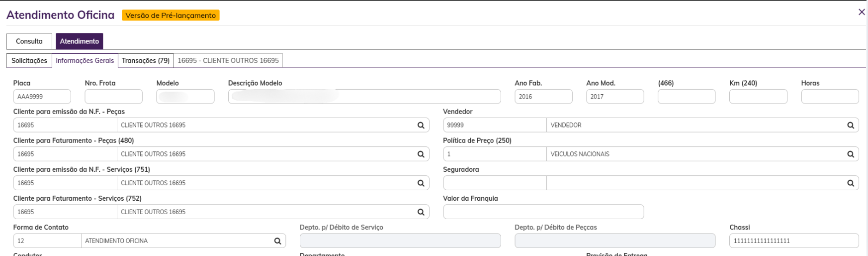Focus the Km (240) field

pyautogui.click(x=758, y=97)
